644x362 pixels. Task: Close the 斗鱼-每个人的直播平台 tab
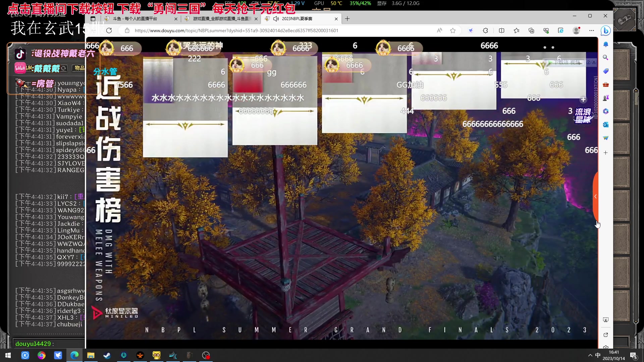pyautogui.click(x=176, y=19)
